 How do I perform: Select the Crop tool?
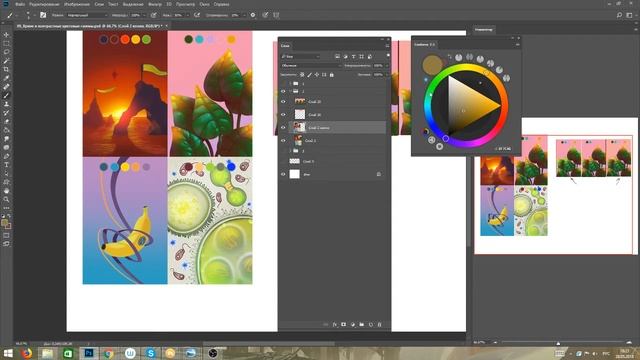tap(6, 69)
